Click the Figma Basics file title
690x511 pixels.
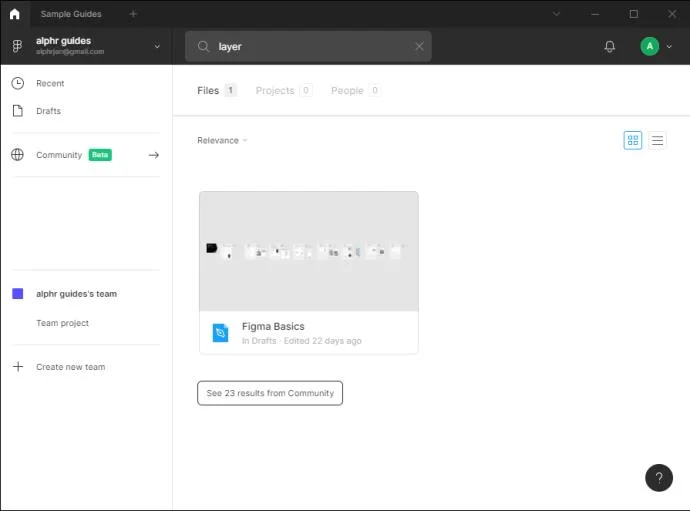tap(273, 326)
